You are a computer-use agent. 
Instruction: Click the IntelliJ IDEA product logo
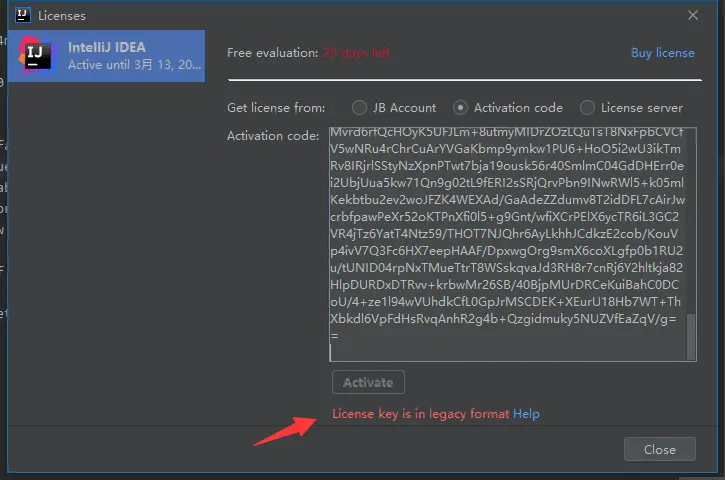click(36, 55)
